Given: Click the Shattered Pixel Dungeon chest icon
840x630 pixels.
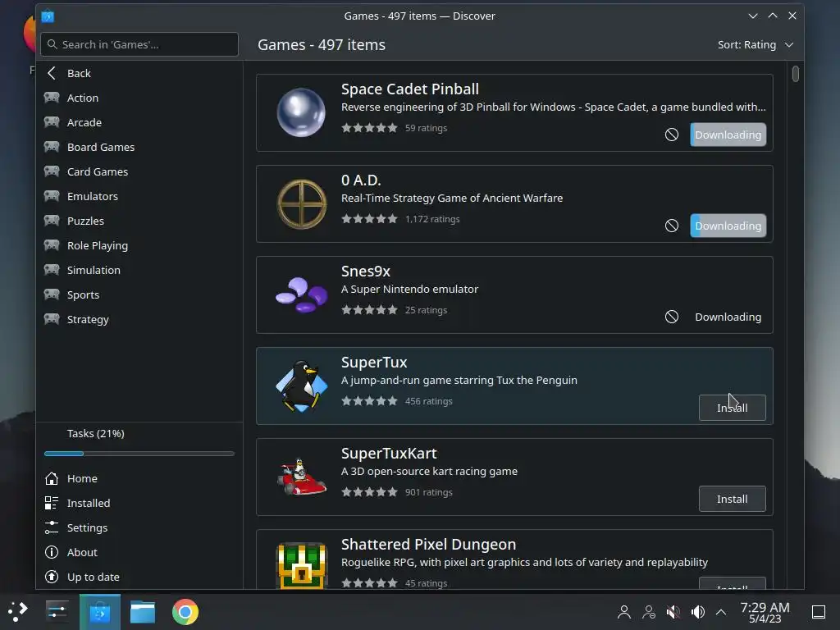Looking at the screenshot, I should (x=302, y=566).
